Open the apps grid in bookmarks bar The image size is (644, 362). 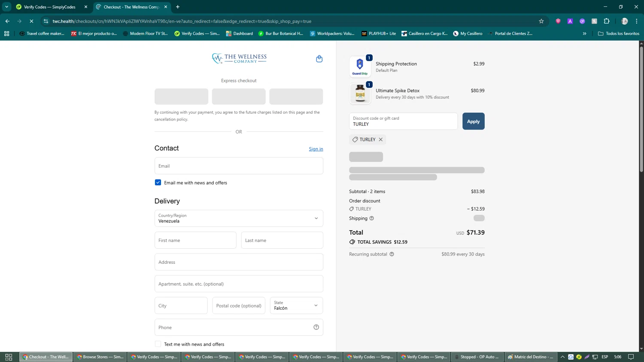(6, 33)
